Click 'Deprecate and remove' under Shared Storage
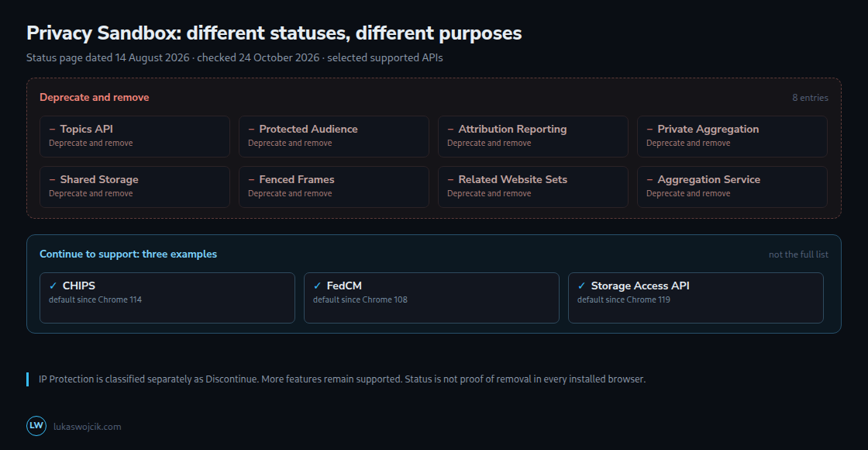868x450 pixels. (91, 193)
